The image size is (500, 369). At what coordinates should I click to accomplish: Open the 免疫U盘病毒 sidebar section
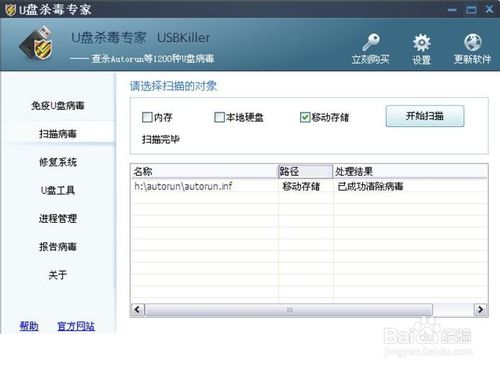58,106
